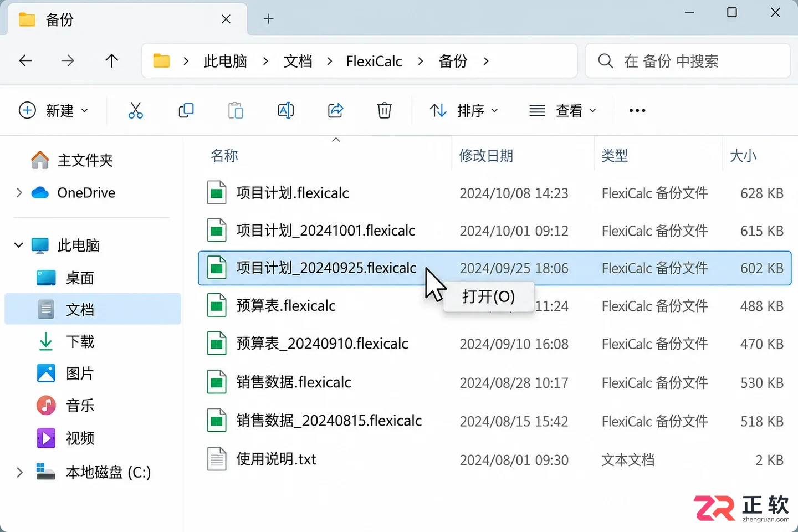Navigate to 此电脑 in the address bar
Image resolution: width=798 pixels, height=532 pixels.
(226, 61)
